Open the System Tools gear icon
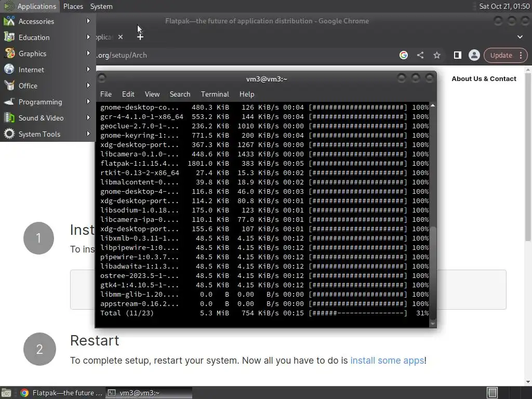 point(9,134)
